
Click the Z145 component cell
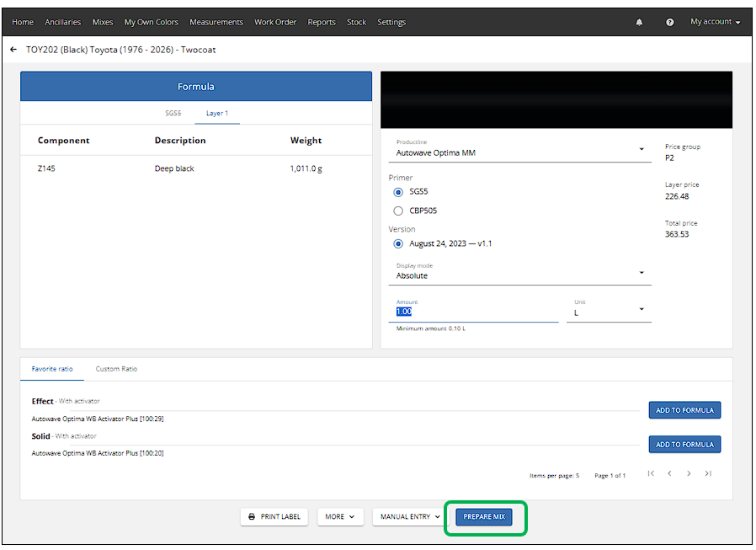pyautogui.click(x=46, y=168)
